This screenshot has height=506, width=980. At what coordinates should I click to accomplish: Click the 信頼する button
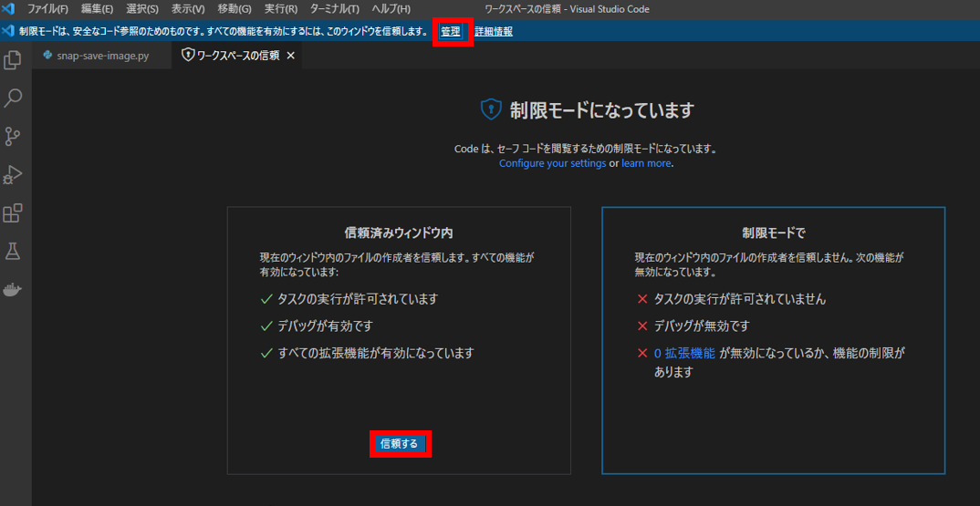400,444
